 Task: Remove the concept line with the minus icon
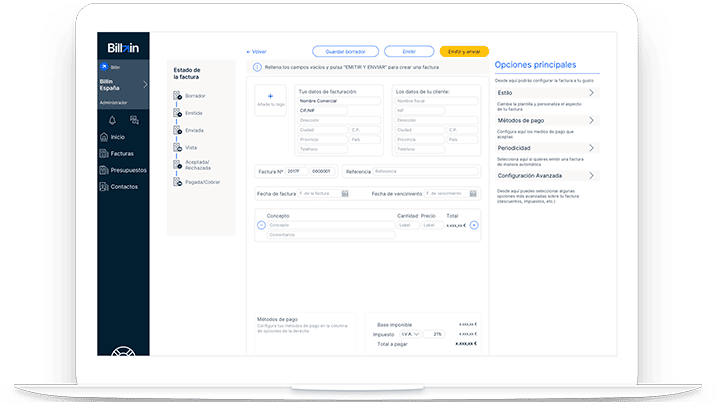(x=261, y=225)
